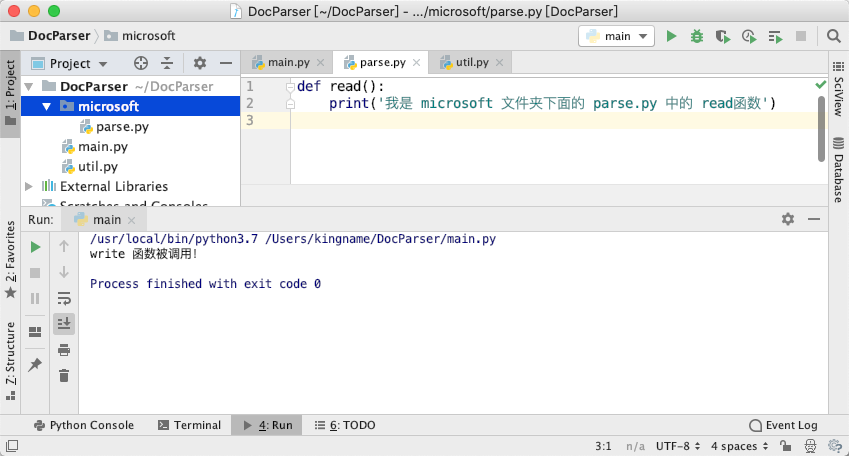
Task: Toggle the 1: Project side tab
Action: [10, 93]
